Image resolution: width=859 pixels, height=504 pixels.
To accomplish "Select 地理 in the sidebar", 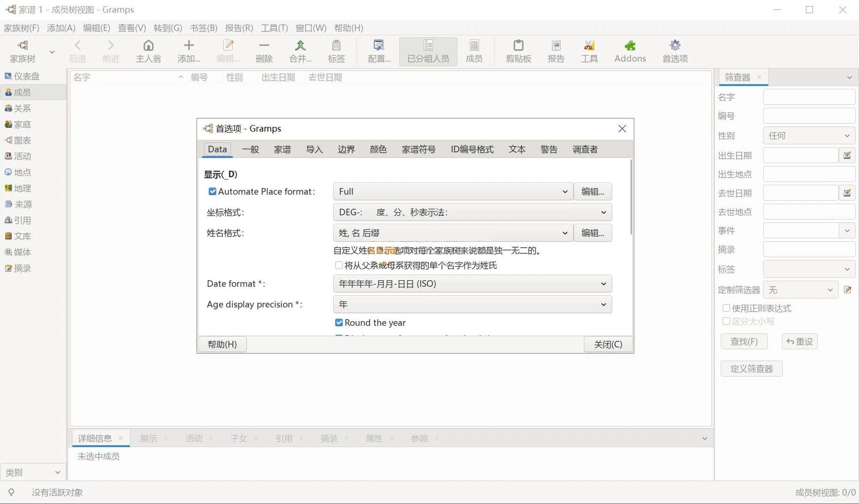I will coord(33,188).
